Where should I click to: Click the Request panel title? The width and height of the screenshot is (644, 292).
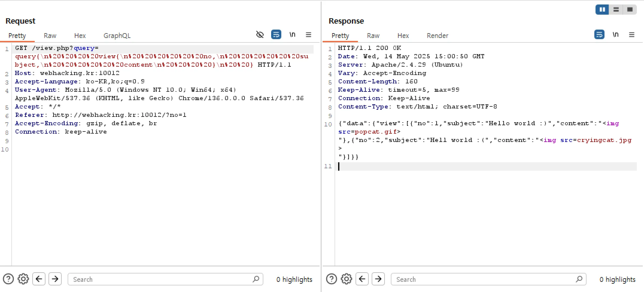click(x=20, y=21)
